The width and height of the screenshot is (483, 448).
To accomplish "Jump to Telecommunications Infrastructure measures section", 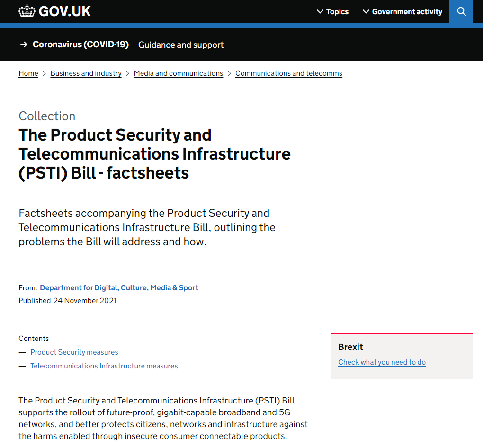I will (x=104, y=366).
